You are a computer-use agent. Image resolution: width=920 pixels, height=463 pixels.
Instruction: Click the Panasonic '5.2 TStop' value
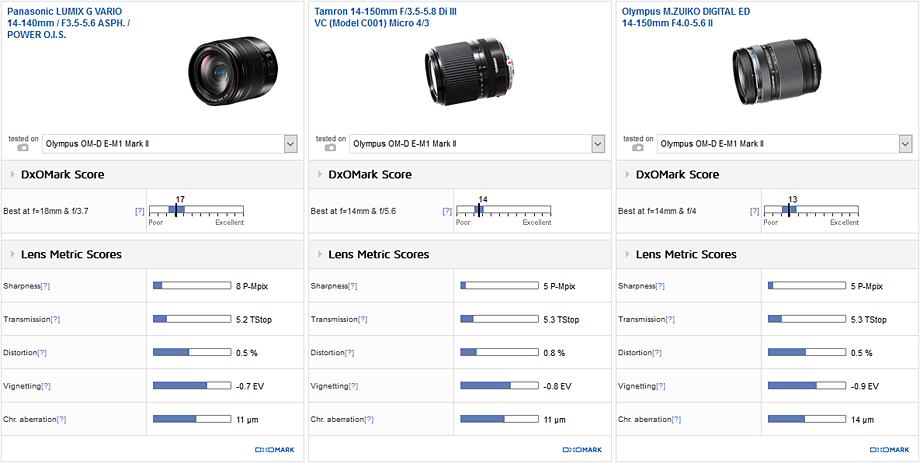tap(254, 320)
